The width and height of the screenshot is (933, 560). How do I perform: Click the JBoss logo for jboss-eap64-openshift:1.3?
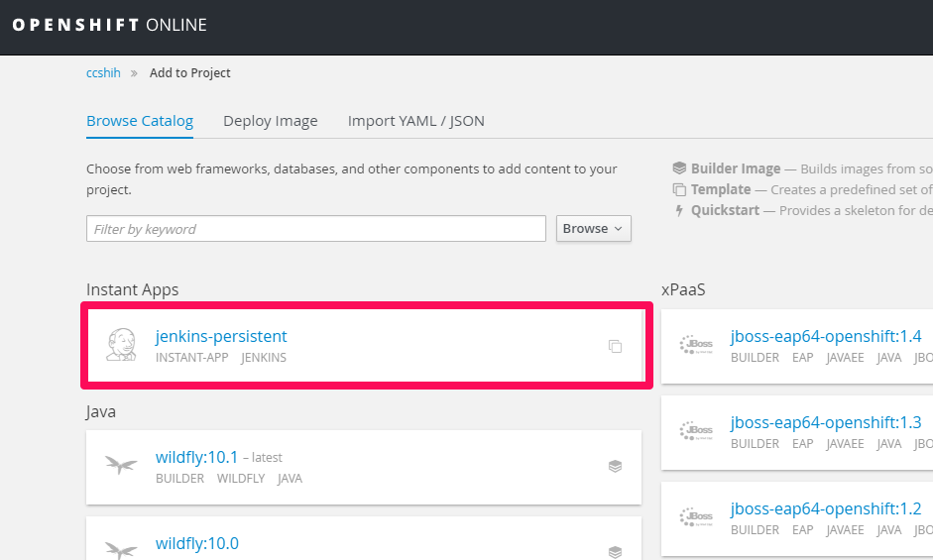click(x=696, y=431)
